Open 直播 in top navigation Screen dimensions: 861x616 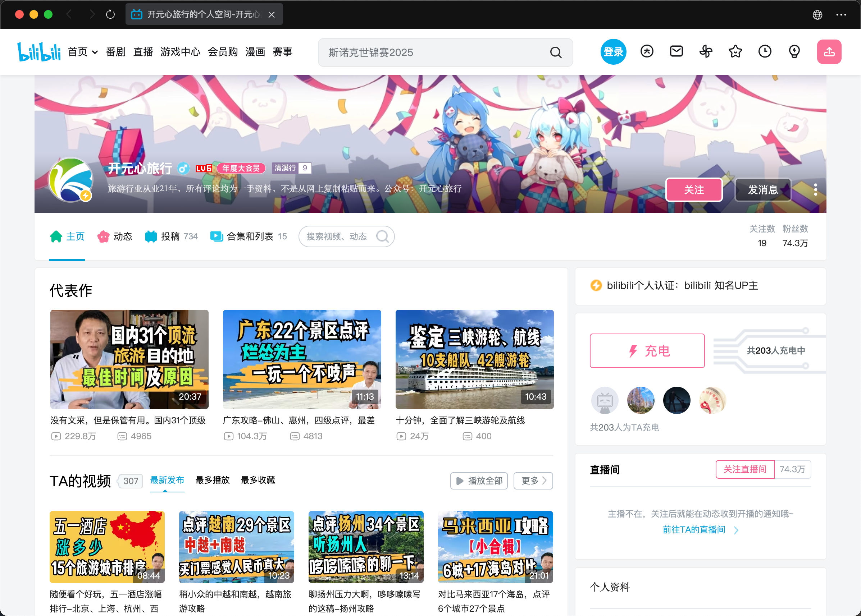point(143,52)
